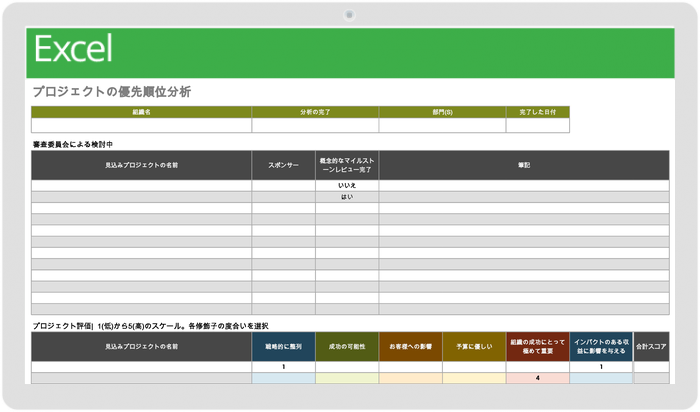The width and height of the screenshot is (700, 412).
Task: Select the empty input cell under 完了した日付
Action: click(538, 125)
